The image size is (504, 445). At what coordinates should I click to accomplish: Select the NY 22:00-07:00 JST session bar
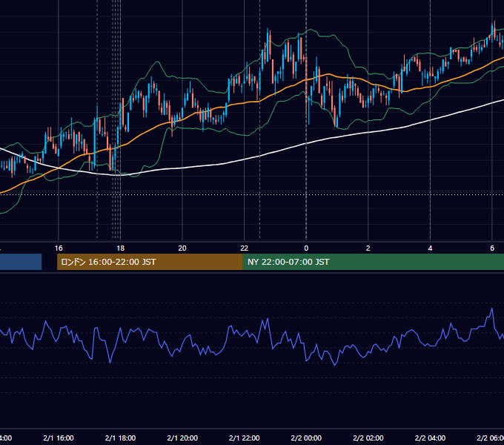pos(373,262)
